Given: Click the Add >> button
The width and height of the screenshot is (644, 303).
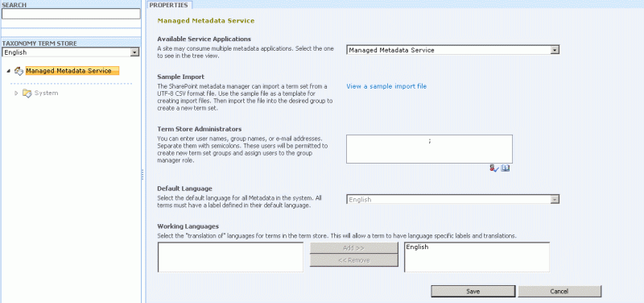Looking at the screenshot, I should (x=353, y=248).
